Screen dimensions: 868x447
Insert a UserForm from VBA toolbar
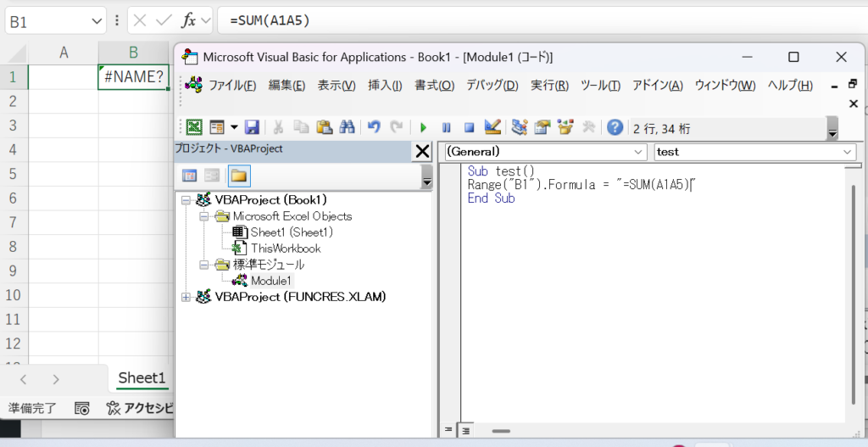pos(216,128)
